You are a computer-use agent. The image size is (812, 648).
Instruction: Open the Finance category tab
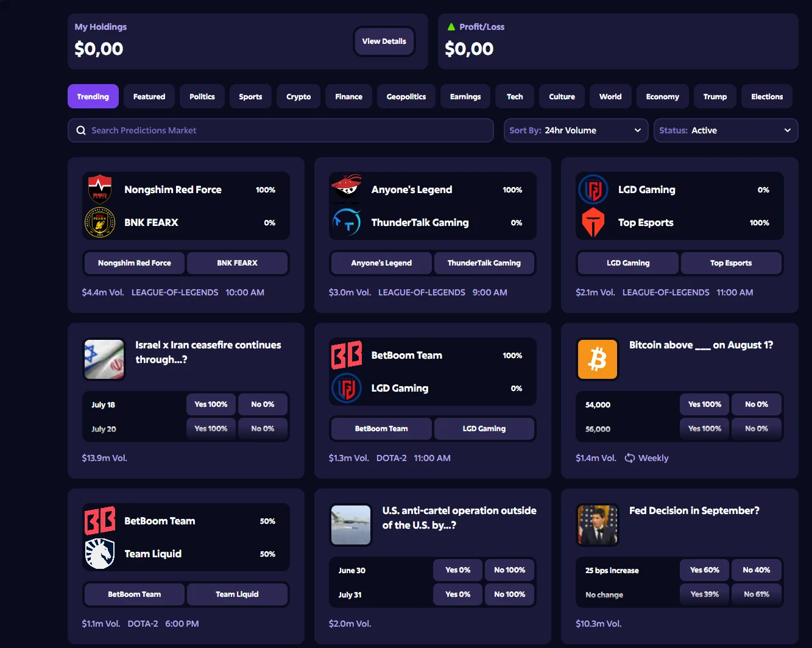click(349, 96)
